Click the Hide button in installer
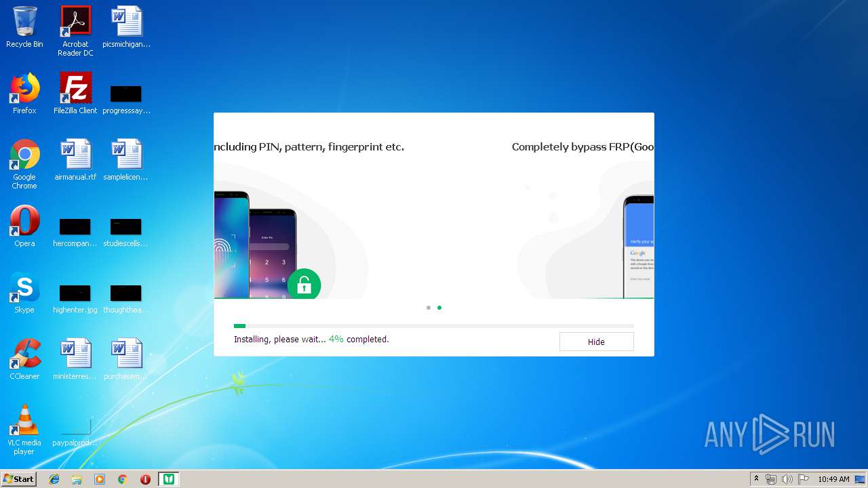 596,342
